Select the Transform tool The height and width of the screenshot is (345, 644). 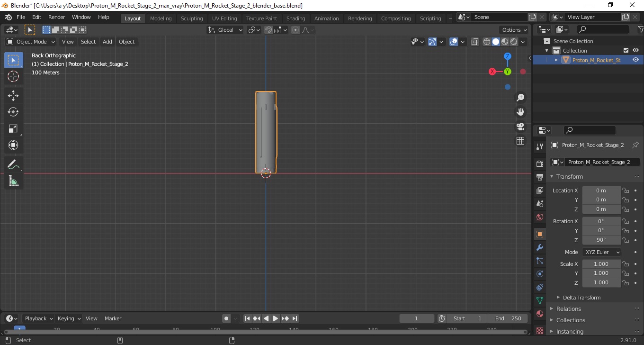13,145
